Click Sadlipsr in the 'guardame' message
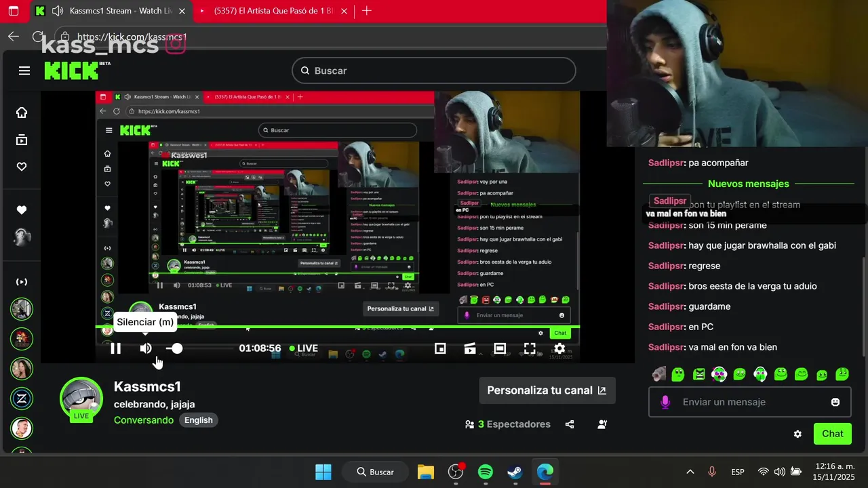The width and height of the screenshot is (868, 488). pos(667,306)
